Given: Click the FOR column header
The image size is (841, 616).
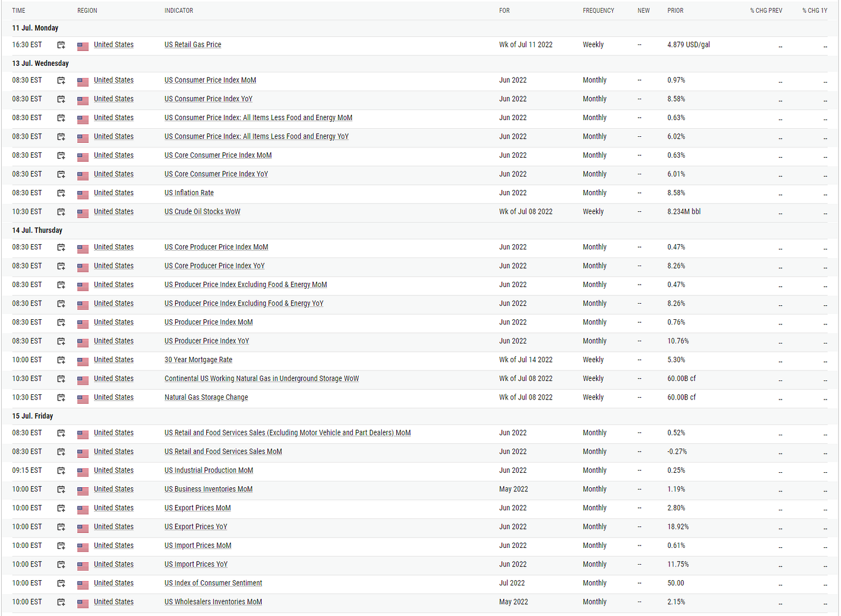Looking at the screenshot, I should point(504,10).
